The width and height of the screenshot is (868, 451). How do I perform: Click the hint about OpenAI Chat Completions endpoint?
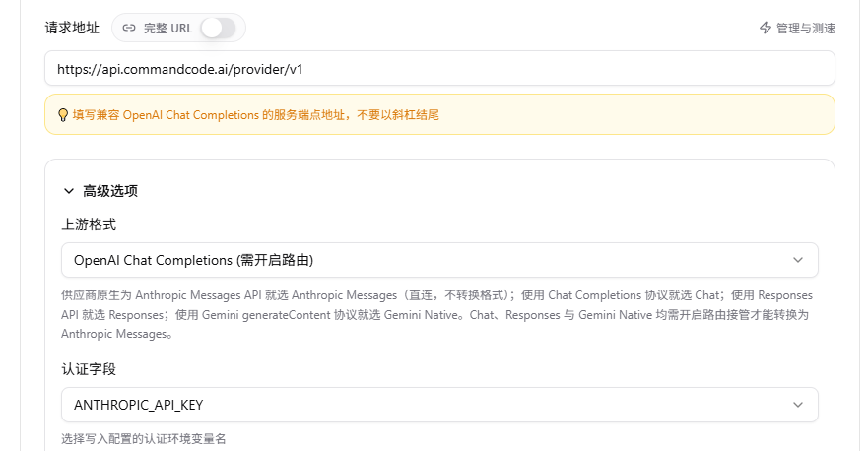coord(256,115)
